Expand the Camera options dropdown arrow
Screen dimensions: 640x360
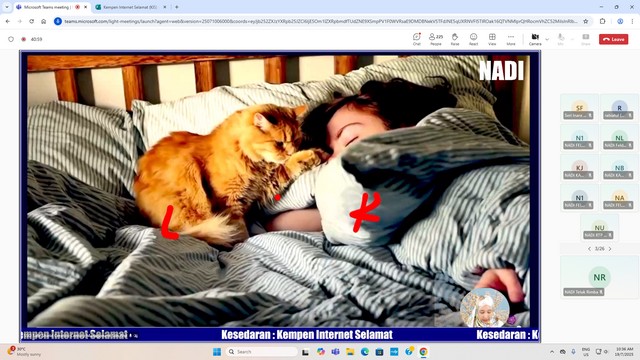pyautogui.click(x=547, y=39)
